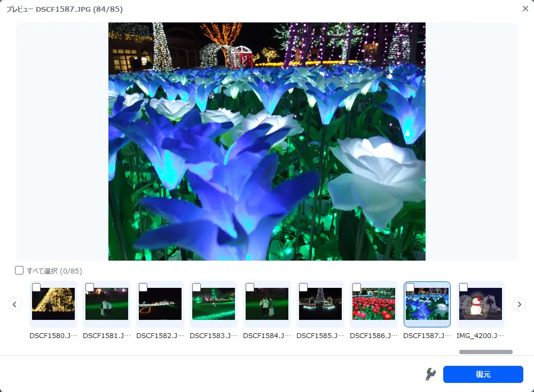Click the horizontal thumbnail scrollbar

(x=485, y=352)
